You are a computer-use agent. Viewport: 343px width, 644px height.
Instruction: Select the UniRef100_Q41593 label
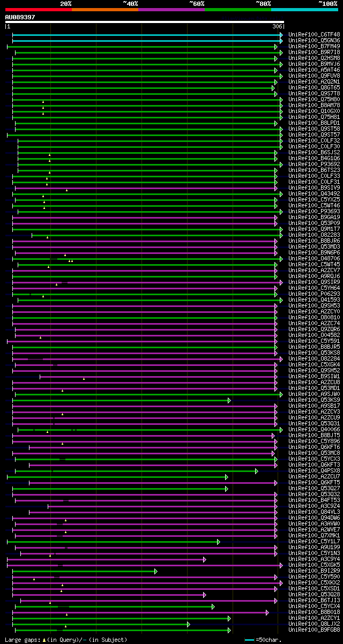click(x=314, y=299)
